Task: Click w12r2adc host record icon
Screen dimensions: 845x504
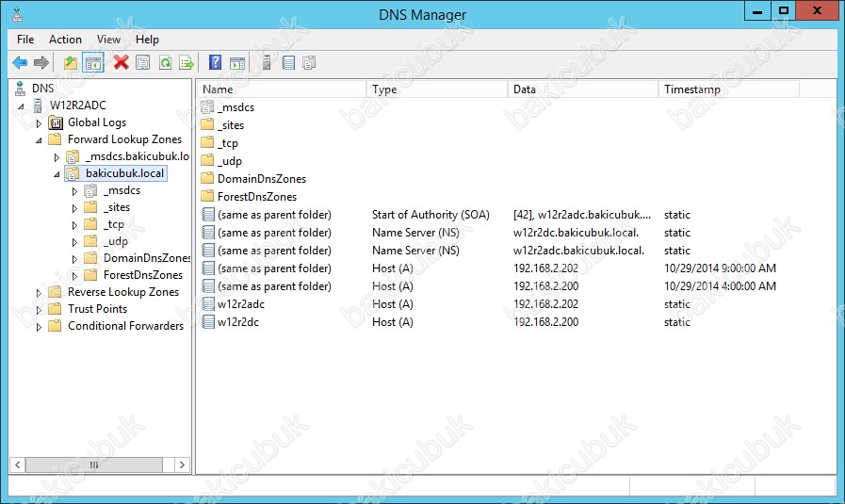Action: [x=208, y=304]
